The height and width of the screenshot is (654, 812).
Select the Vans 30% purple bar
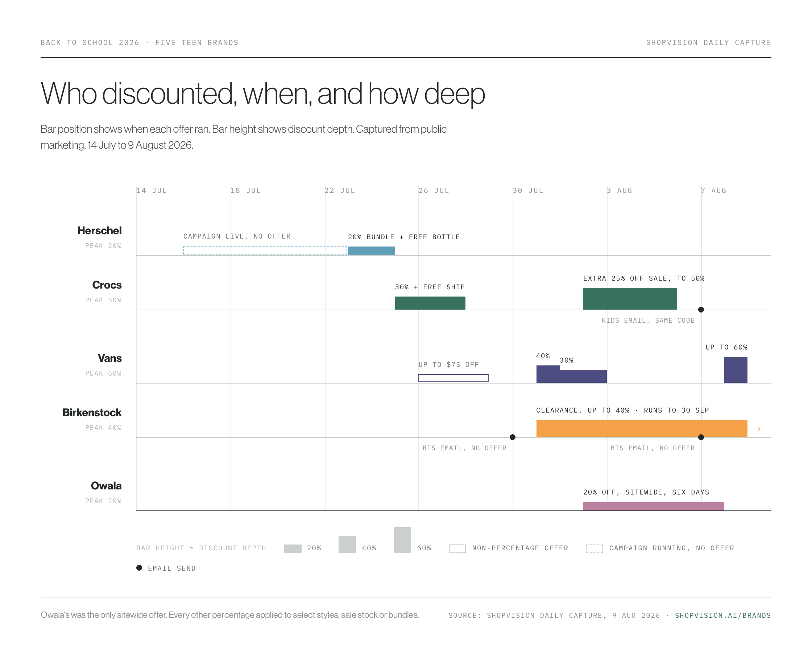point(583,376)
